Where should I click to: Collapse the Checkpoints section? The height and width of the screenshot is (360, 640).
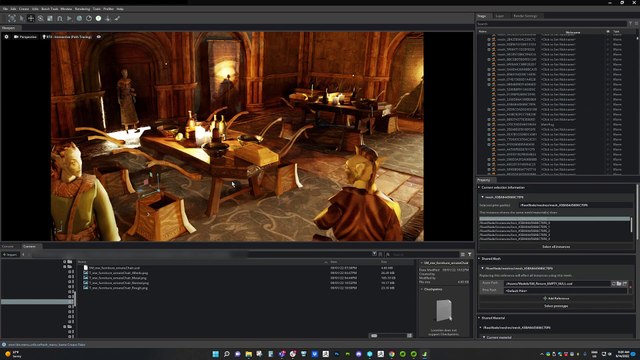[422, 289]
